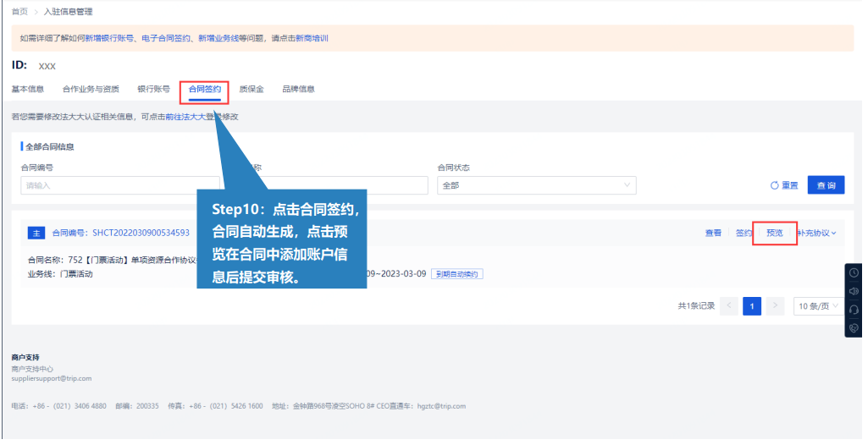Click the 预览 preview link
Screen dimensions: 868x445
coord(774,233)
